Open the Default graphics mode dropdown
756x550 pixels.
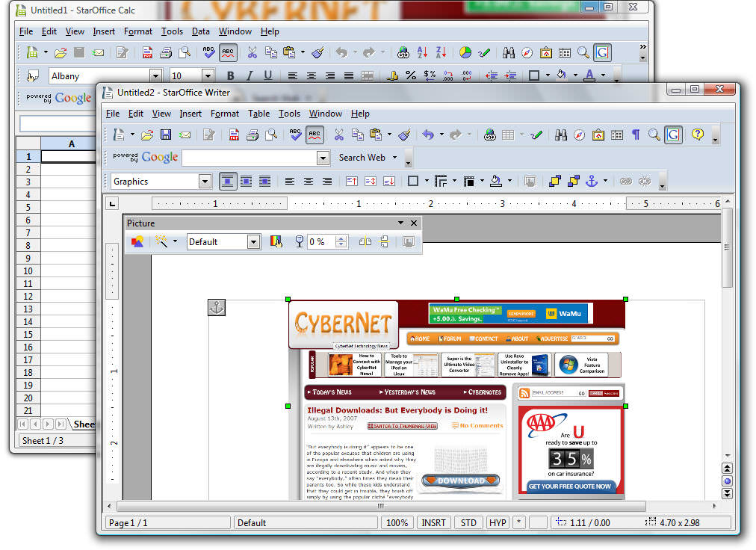click(254, 241)
